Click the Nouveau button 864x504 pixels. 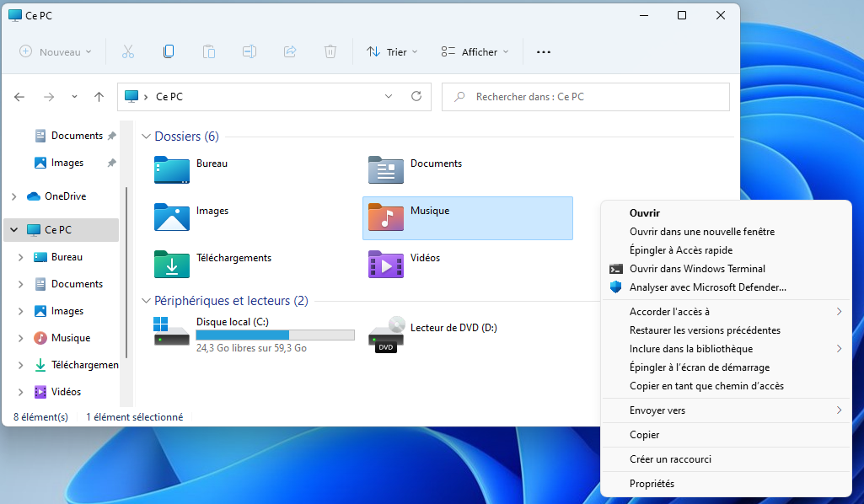coord(56,52)
